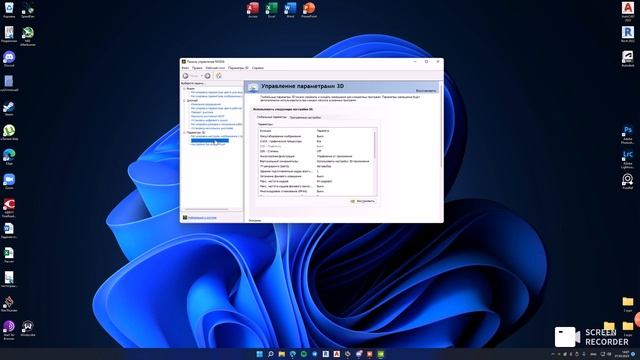Open the Revit 2022 desktop shortcut
640x360 pixels.
pyautogui.click(x=628, y=34)
